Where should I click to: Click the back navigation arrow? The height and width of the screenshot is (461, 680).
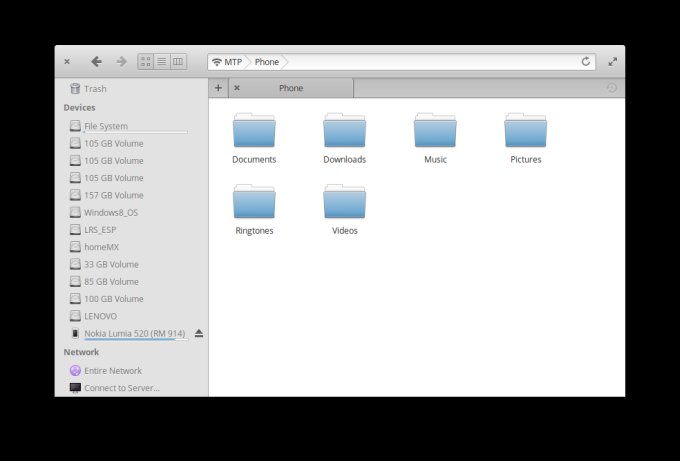point(96,62)
